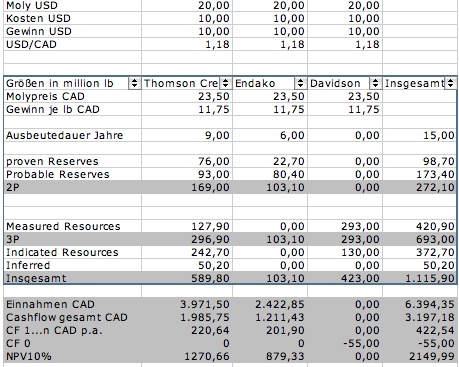This screenshot has height=367, width=459.
Task: Select the 'Gewinn je lb CAD' label
Action: (72, 109)
